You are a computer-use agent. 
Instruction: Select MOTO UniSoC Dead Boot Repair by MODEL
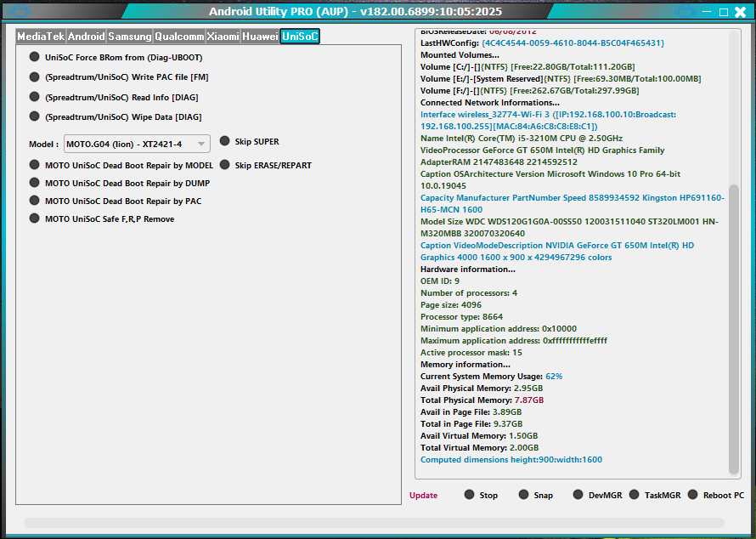click(x=121, y=165)
